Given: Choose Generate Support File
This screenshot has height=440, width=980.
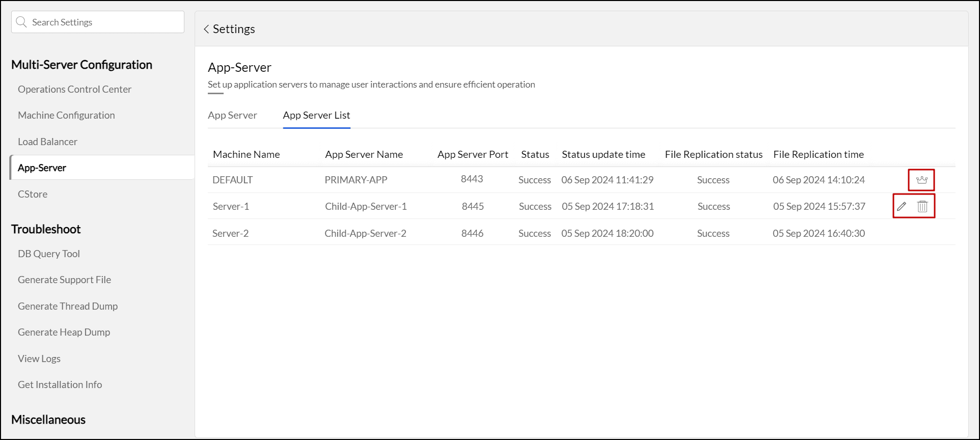Looking at the screenshot, I should 64,280.
